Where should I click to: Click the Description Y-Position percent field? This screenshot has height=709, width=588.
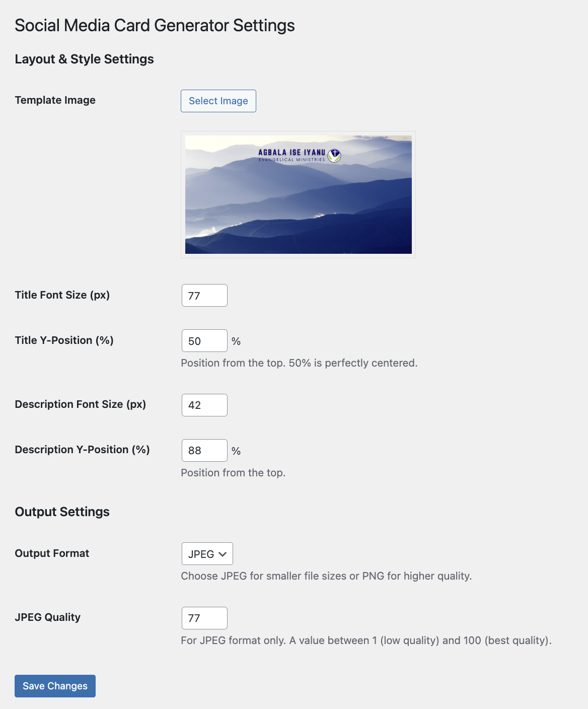(204, 451)
